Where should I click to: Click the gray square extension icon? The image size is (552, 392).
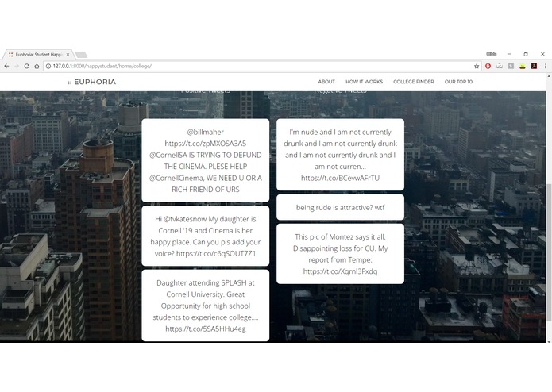point(511,66)
